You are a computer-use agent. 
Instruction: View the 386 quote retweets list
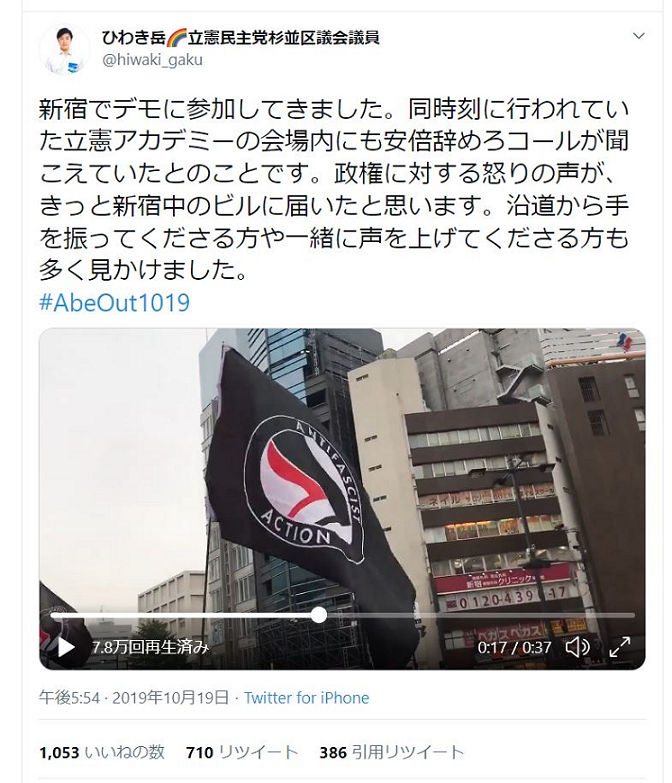[x=392, y=752]
